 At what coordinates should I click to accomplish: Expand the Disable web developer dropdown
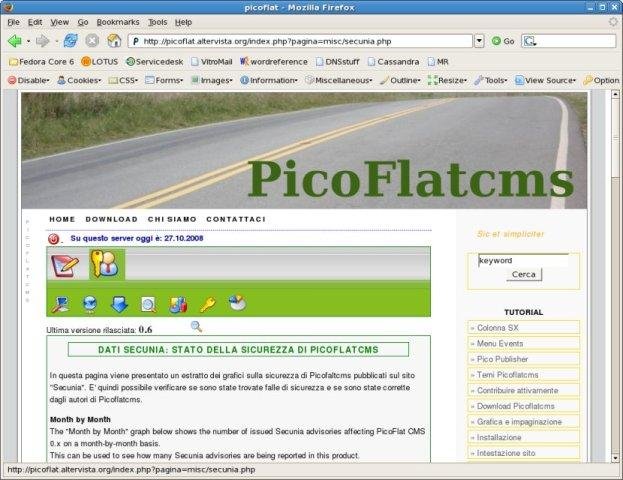click(x=29, y=80)
